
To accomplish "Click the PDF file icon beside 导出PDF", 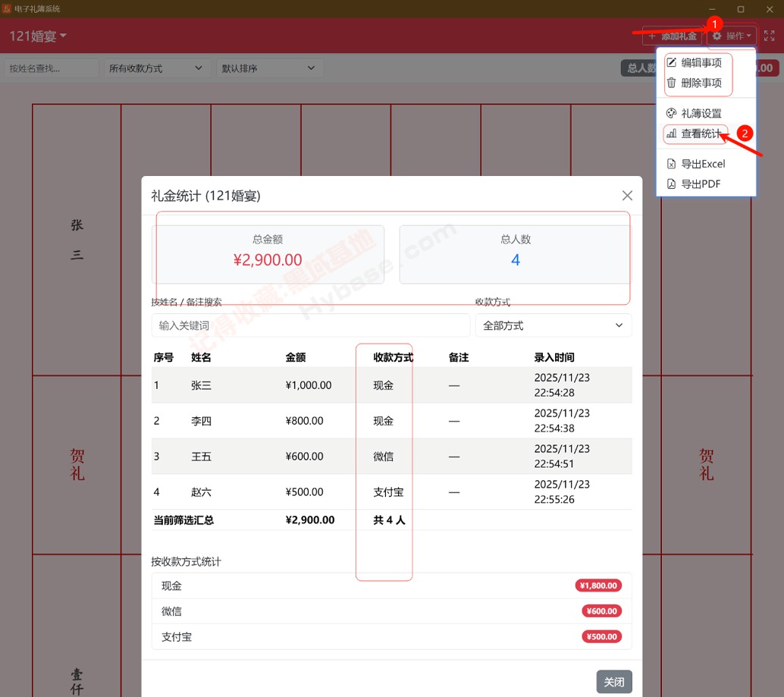I will pos(672,184).
